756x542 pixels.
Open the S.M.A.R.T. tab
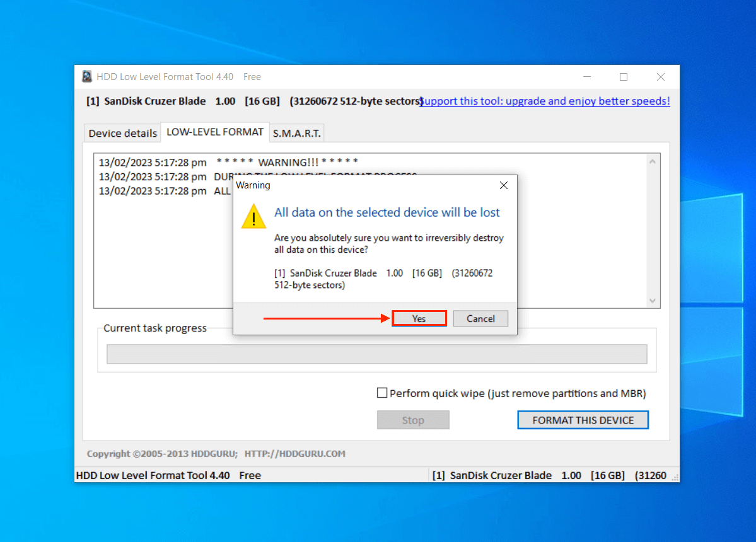pyautogui.click(x=296, y=134)
